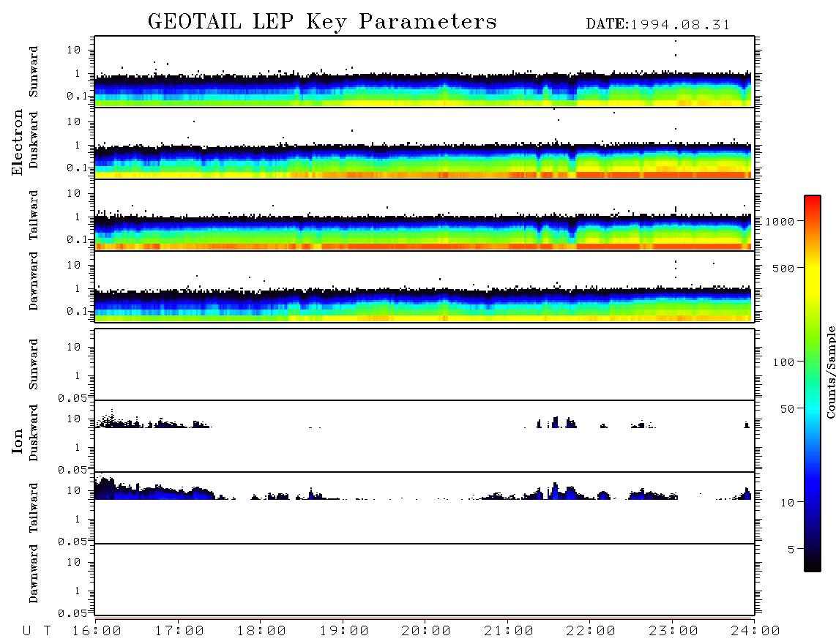836x644 pixels.
Task: Click inside the Electron Duskward spectrogram panel
Action: [425, 143]
